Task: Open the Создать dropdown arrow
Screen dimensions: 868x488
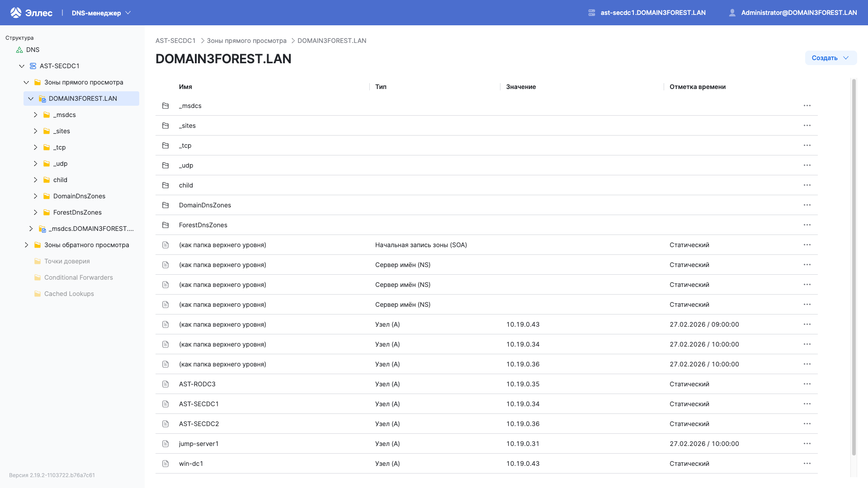Action: click(x=846, y=58)
